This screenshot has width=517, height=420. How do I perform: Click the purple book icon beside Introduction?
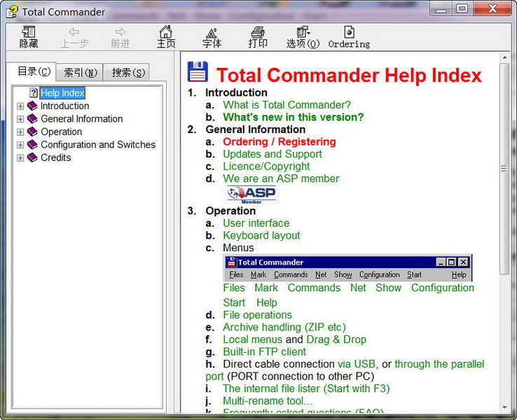coord(32,106)
